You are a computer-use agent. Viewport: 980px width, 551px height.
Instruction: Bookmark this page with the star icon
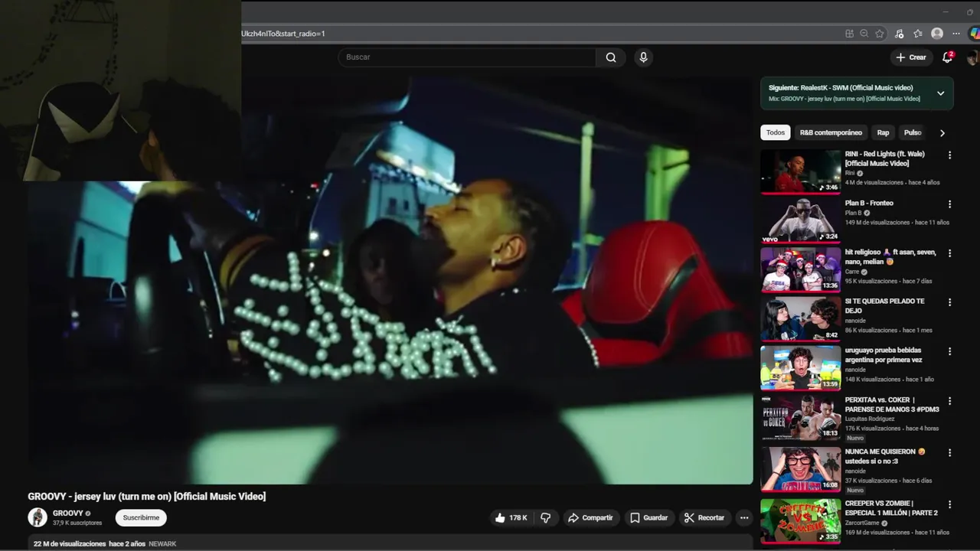(880, 34)
